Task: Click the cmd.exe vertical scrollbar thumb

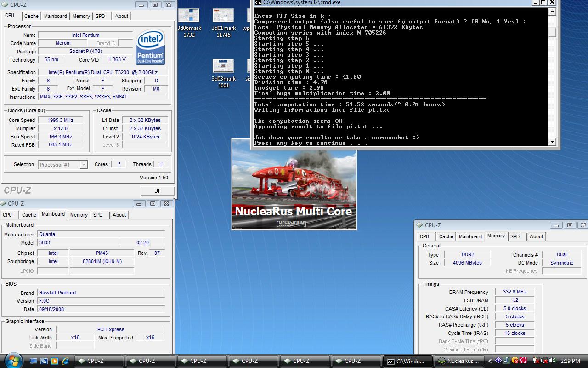Action: click(x=553, y=32)
